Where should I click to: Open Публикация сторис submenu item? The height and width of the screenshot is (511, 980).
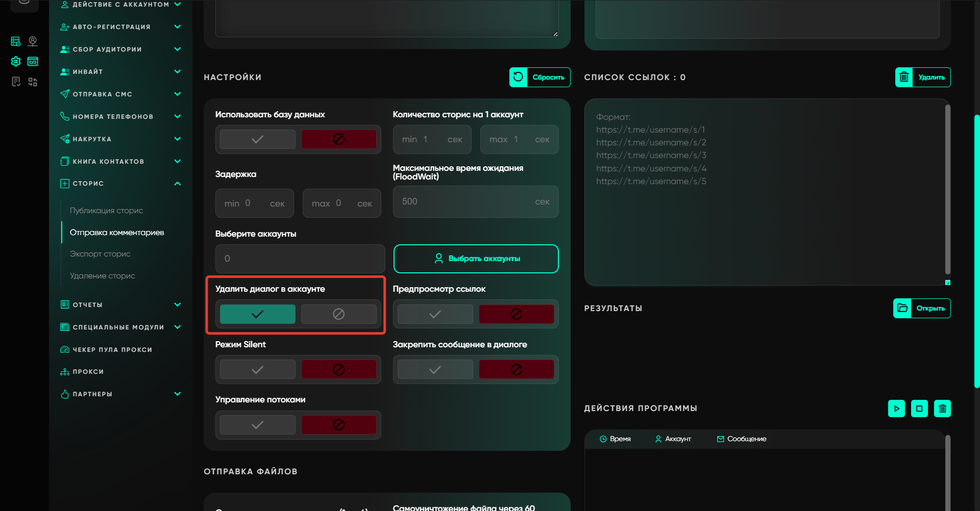click(x=106, y=211)
